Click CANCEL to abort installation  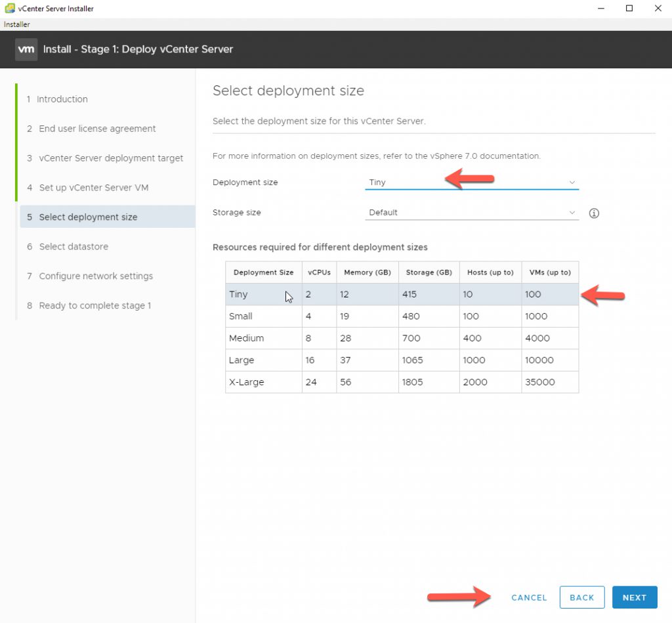[529, 597]
